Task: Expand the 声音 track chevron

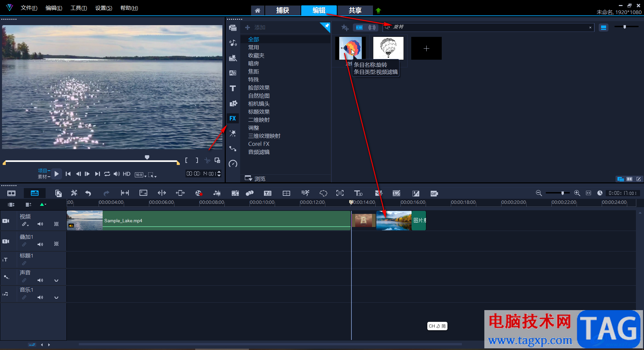Action: pos(56,280)
